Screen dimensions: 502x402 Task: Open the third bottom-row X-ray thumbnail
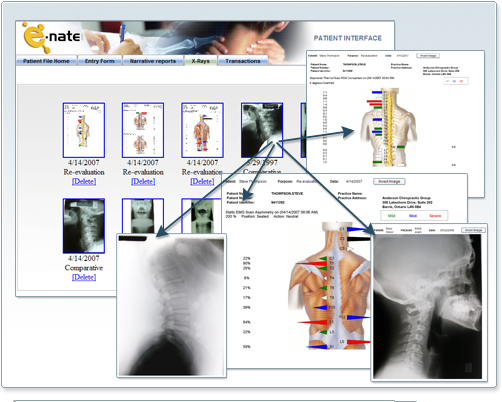pos(201,216)
